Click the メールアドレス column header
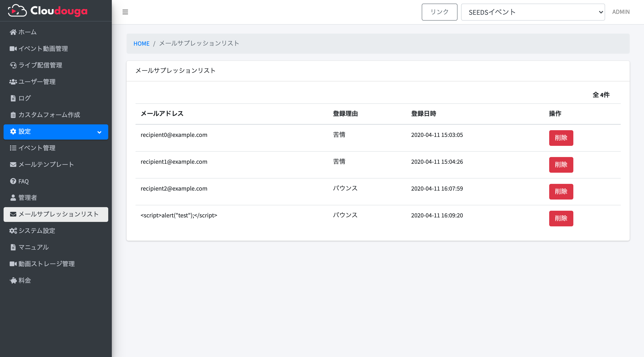The height and width of the screenshot is (357, 644). (x=162, y=113)
